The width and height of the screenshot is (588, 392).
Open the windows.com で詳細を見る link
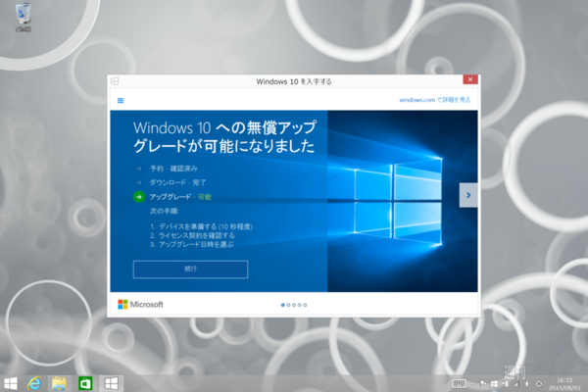(434, 100)
